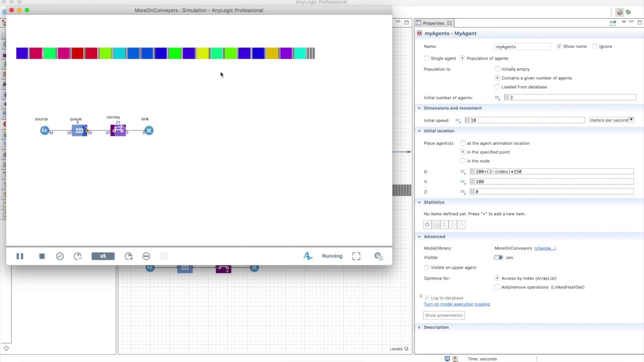644x362 pixels.
Task: Select Loaded from database option
Action: (x=498, y=87)
